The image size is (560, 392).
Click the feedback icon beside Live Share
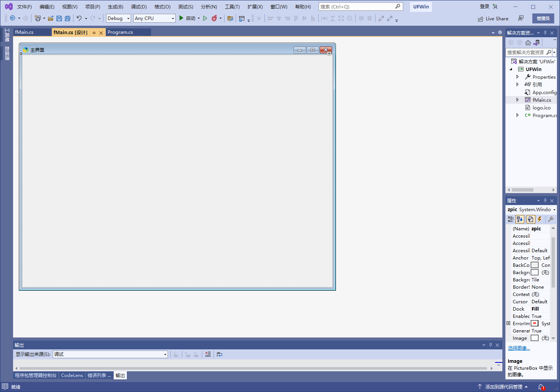[x=521, y=18]
